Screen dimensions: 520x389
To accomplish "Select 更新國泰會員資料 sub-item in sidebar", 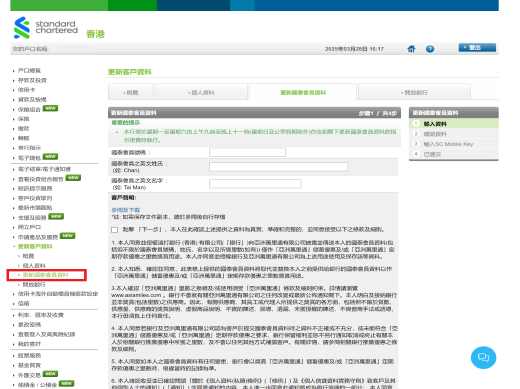I will (45, 275).
